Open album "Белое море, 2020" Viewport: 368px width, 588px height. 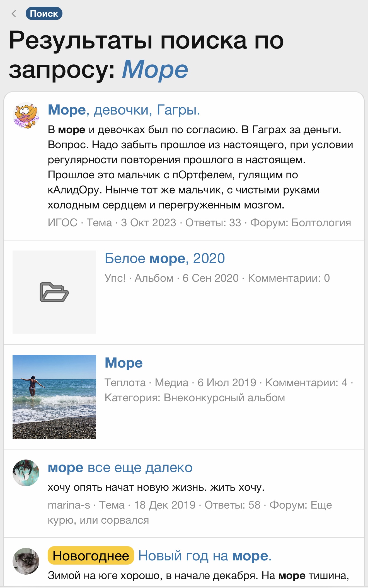click(164, 258)
